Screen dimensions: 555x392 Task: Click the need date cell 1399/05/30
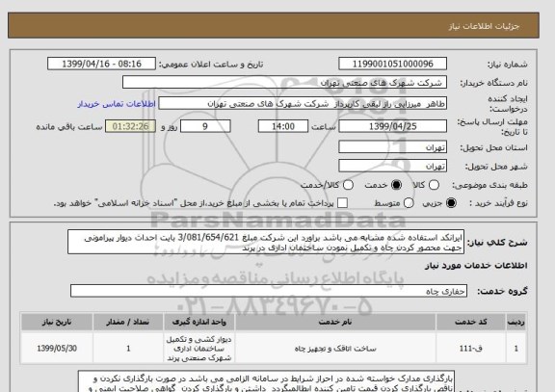(57, 349)
